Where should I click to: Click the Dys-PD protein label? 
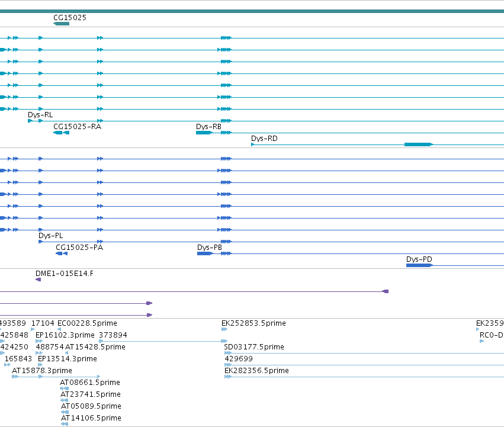pos(419,259)
